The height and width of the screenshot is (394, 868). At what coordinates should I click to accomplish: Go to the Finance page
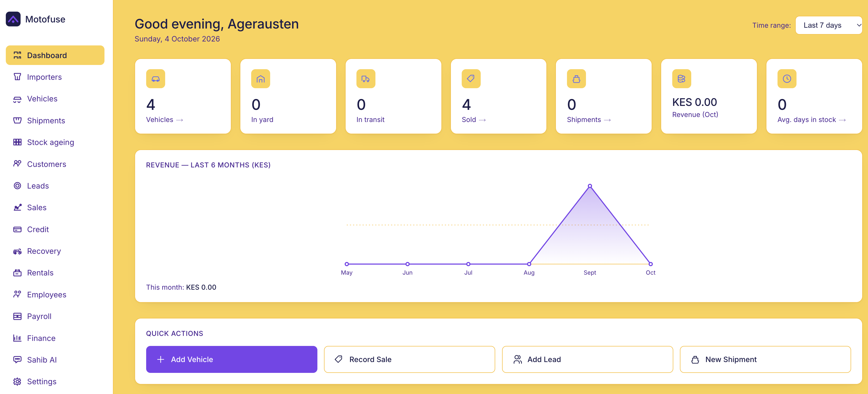[x=55, y=338]
